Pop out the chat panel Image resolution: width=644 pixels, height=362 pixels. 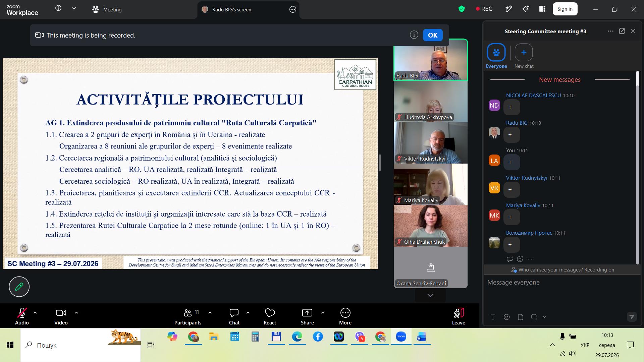pyautogui.click(x=622, y=31)
